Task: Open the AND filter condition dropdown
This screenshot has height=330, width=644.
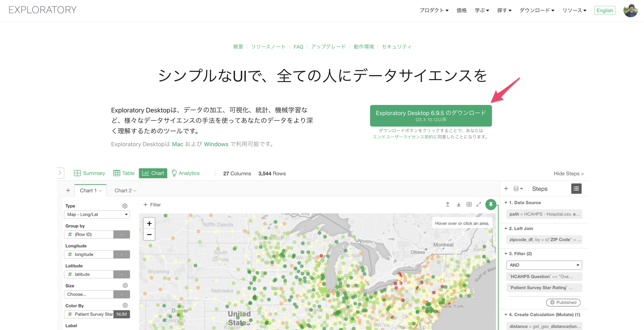Action: 544,265
